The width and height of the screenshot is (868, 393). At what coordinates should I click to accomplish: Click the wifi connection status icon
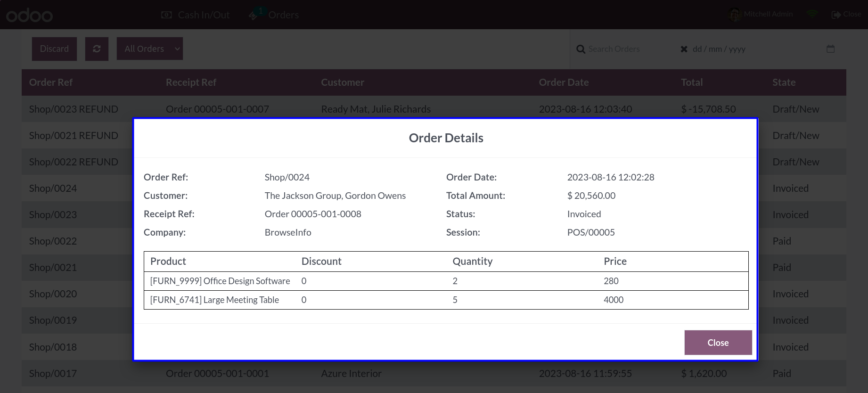(812, 15)
